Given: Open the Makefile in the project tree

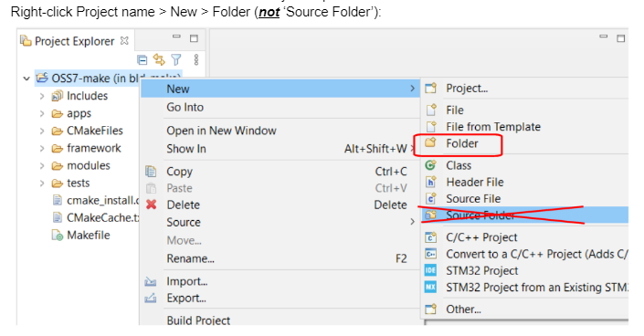Looking at the screenshot, I should click(x=89, y=235).
